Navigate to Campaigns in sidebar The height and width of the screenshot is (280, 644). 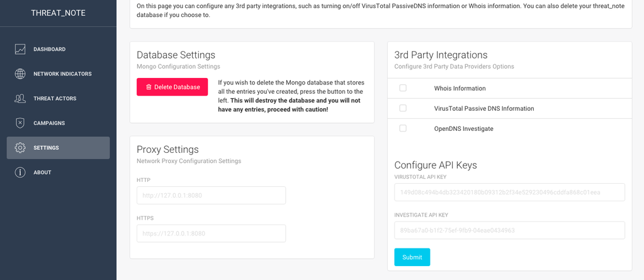click(49, 123)
